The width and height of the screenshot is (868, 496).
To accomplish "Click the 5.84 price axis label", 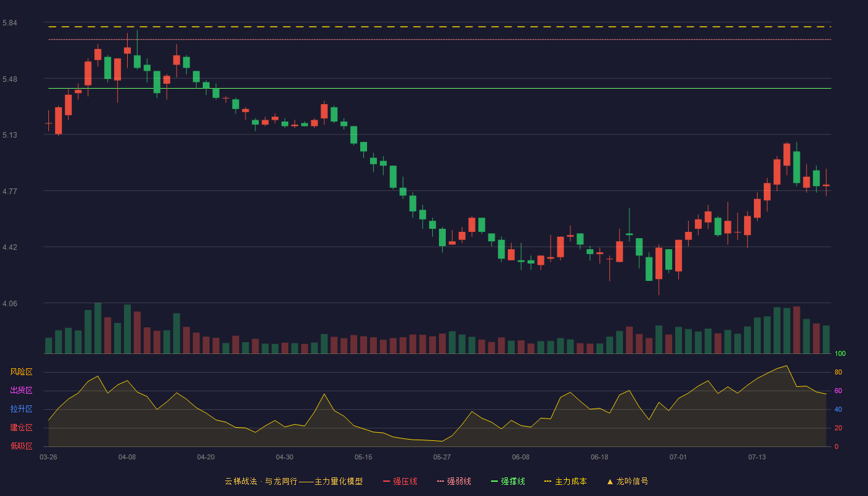I will tap(9, 23).
